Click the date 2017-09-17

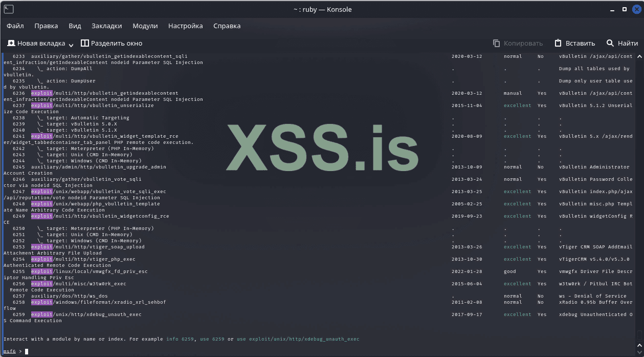(467, 314)
